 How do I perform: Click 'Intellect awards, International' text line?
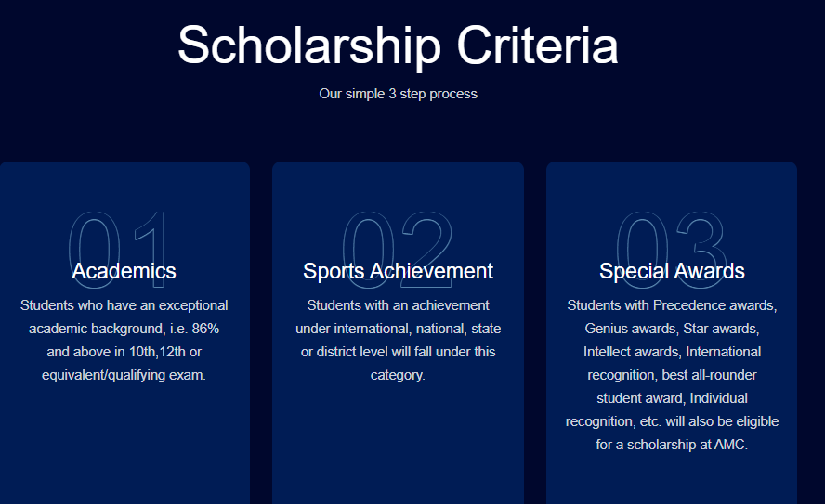click(672, 352)
